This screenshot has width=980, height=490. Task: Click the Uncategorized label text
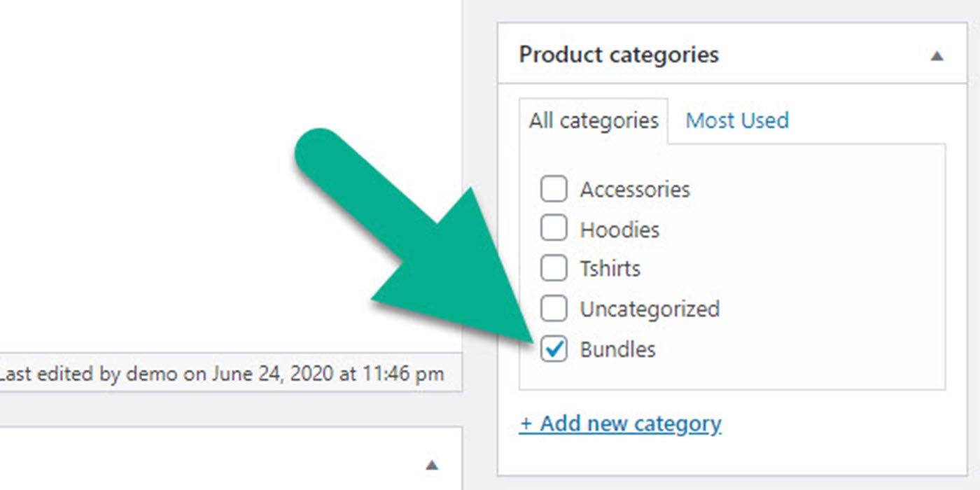pyautogui.click(x=650, y=308)
